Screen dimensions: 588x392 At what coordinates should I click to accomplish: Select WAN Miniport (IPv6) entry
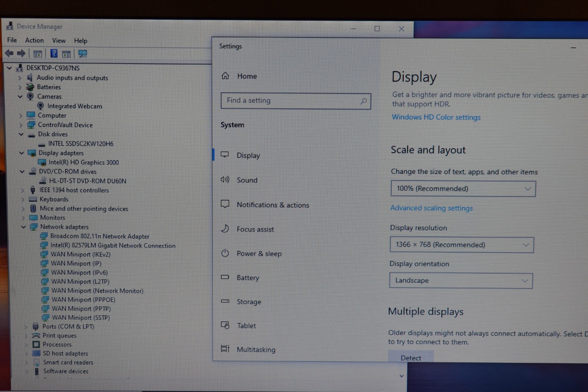coord(79,273)
